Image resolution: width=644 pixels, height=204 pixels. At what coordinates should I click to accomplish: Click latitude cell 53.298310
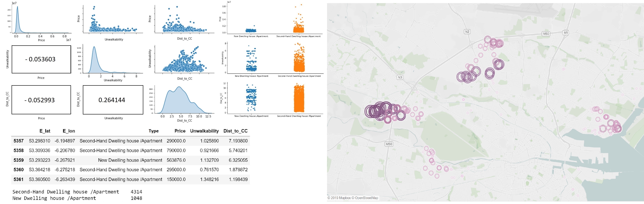point(40,141)
